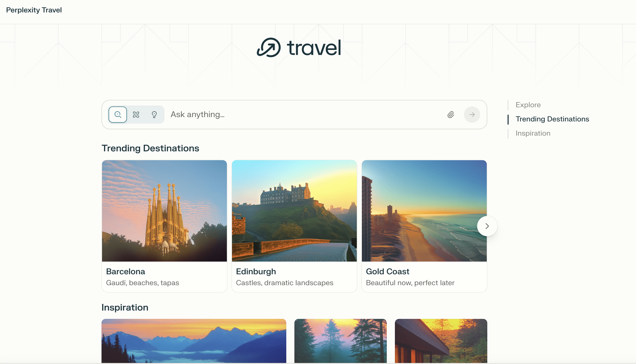Select the Search mode icon
This screenshot has height=364, width=636.
118,115
